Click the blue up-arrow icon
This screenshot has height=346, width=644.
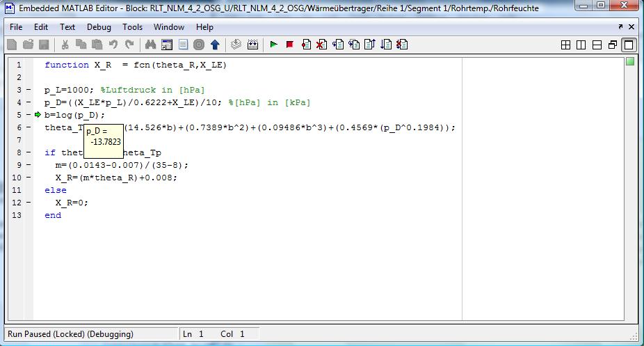coord(215,45)
